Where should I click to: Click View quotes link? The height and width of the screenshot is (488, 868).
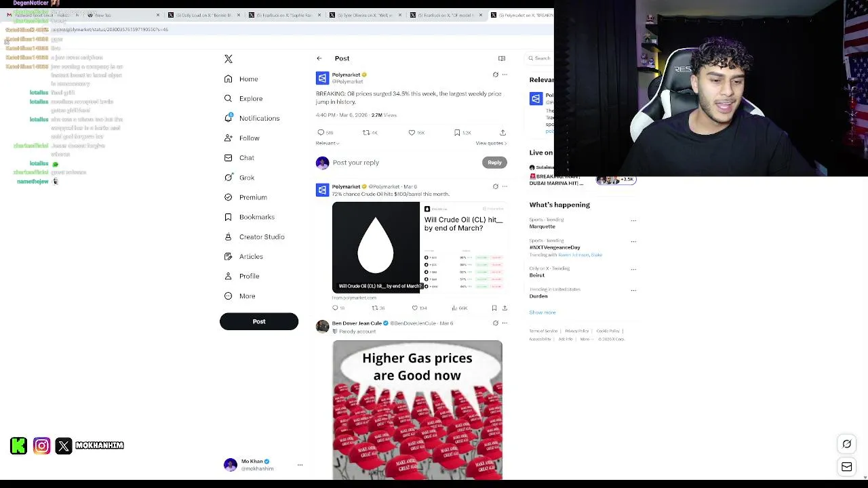(x=491, y=143)
